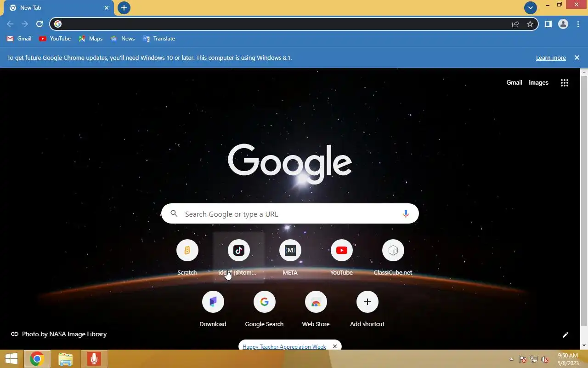Show hidden system tray icons
Image resolution: width=588 pixels, height=368 pixels.
click(511, 359)
